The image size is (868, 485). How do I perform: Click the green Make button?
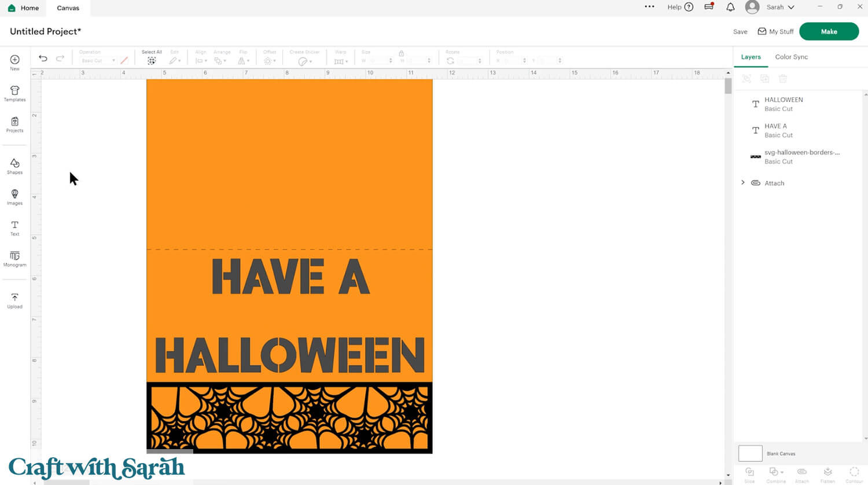pos(829,31)
